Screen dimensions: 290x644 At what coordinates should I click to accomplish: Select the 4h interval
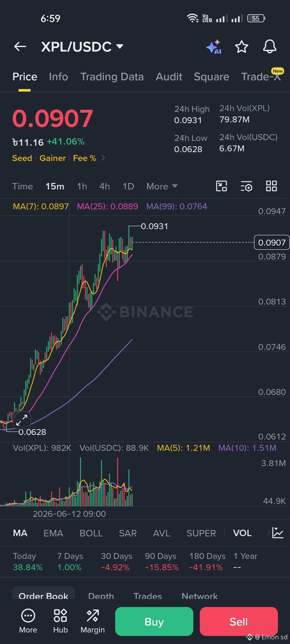tap(104, 186)
